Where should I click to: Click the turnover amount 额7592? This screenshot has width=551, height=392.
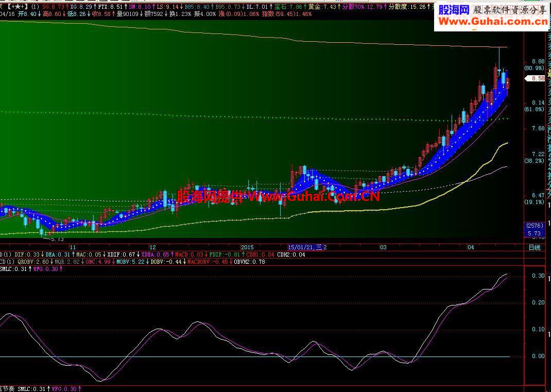point(153,14)
